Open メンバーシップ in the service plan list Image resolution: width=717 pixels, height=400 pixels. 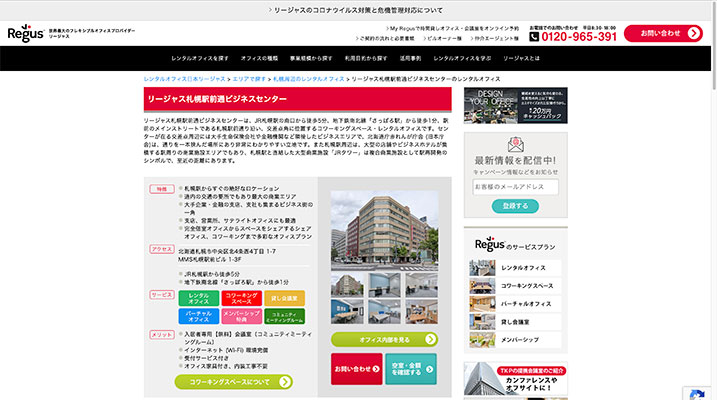[515, 340]
